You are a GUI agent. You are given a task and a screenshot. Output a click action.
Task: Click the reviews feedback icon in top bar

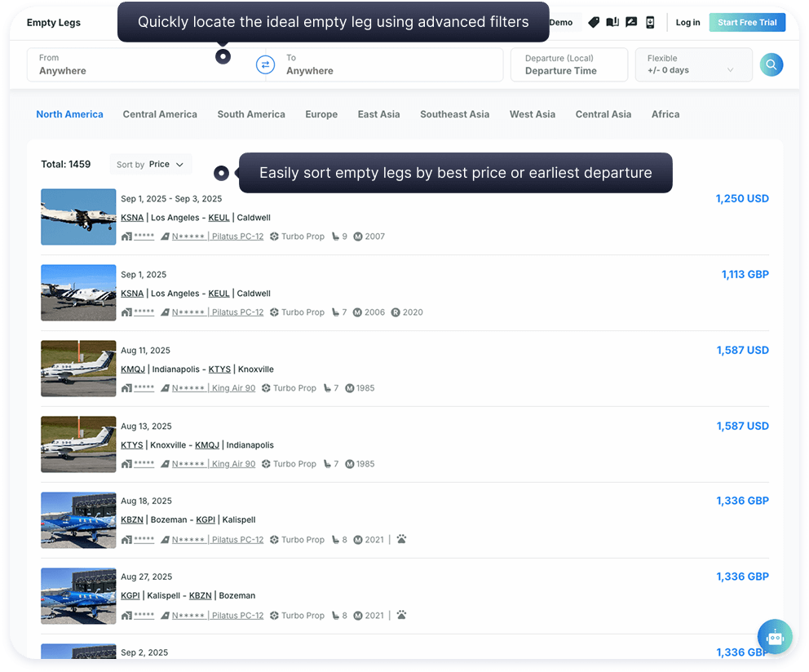click(631, 22)
